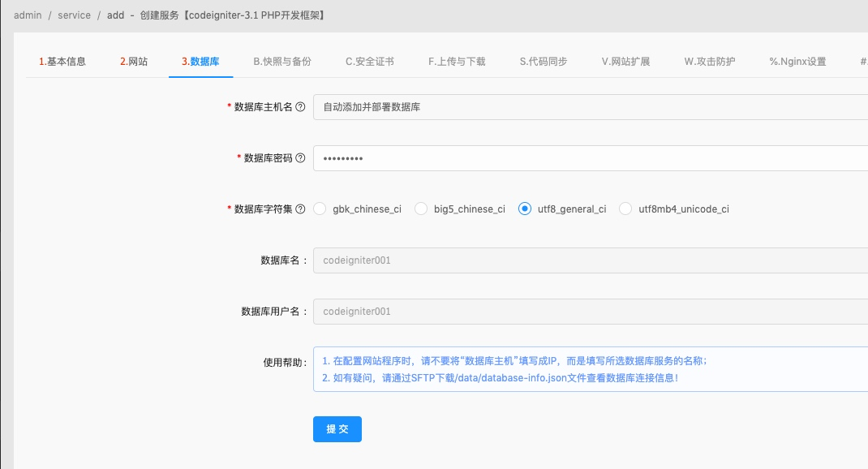Open V.网站扩展 tab

[x=626, y=62]
